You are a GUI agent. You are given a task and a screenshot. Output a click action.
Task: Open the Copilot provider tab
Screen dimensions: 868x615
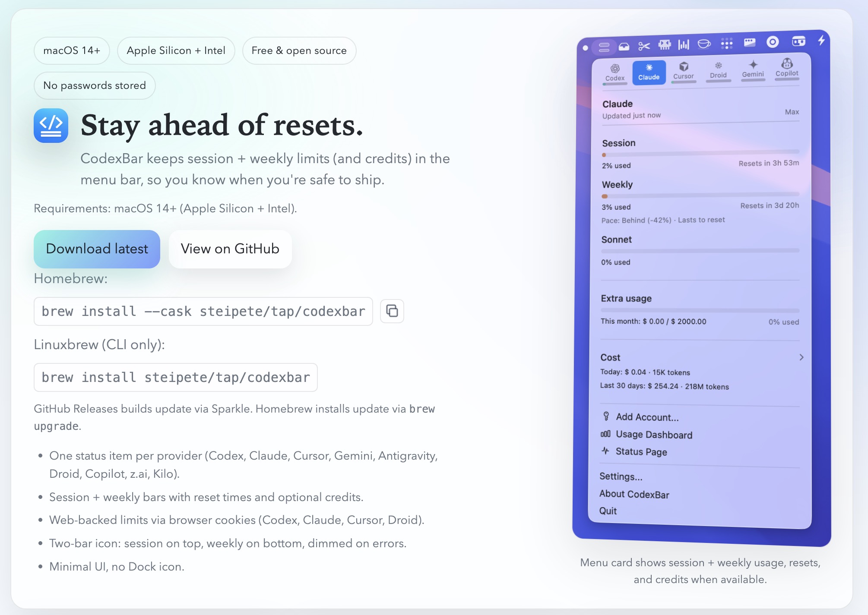(x=787, y=68)
